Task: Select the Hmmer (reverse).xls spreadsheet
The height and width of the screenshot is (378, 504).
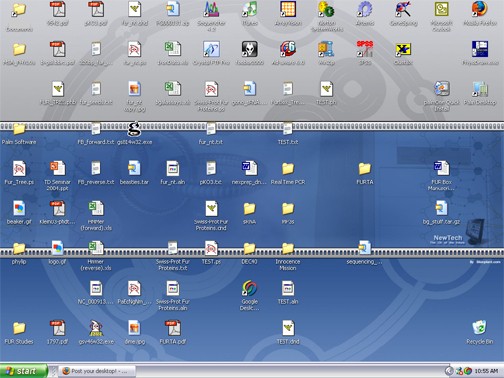Action: 96,249
